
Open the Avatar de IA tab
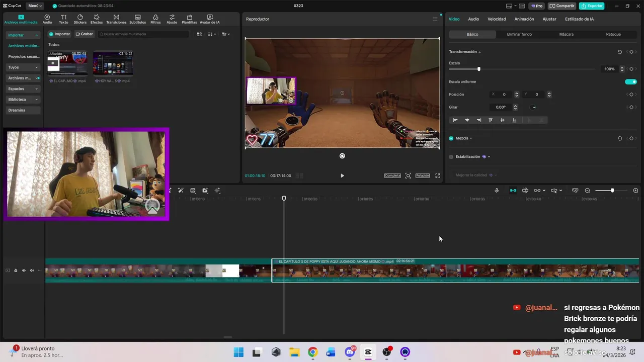(x=210, y=19)
